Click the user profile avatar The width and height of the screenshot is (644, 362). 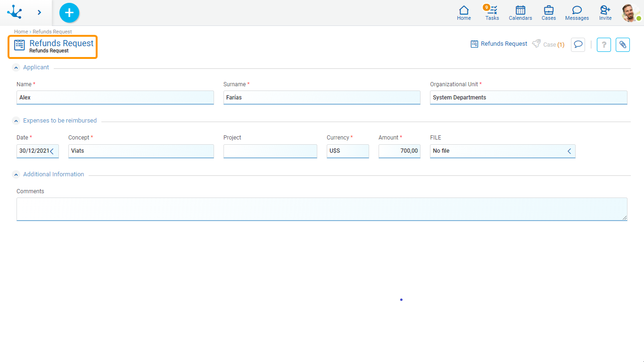[630, 13]
